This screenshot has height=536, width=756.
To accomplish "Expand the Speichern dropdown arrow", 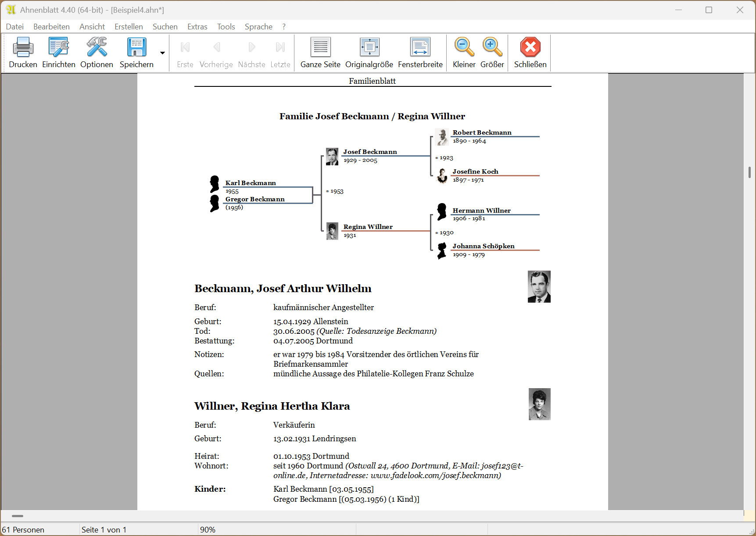I will (x=162, y=53).
